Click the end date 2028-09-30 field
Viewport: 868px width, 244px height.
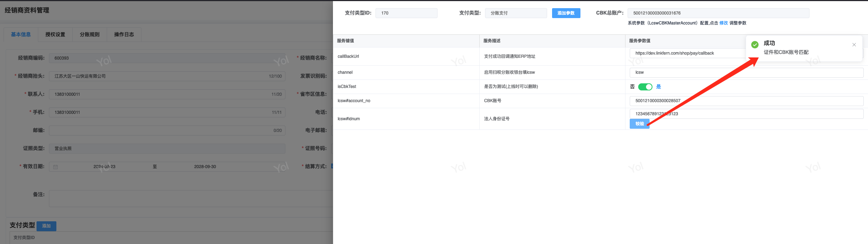click(205, 167)
